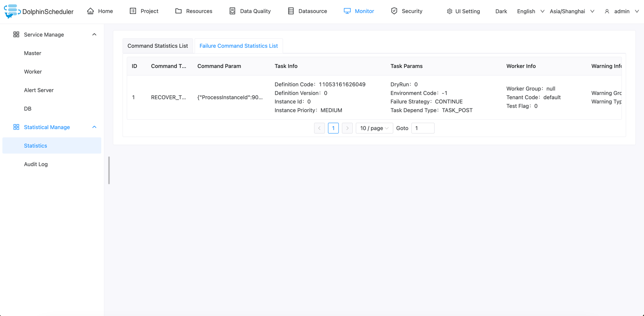Click the Datasource icon in navbar
The height and width of the screenshot is (316, 644).
click(x=291, y=11)
